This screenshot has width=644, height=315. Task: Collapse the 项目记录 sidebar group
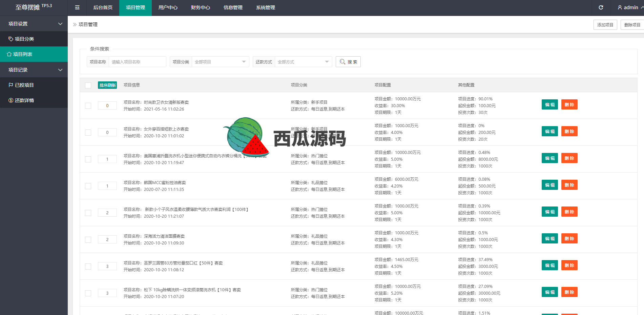tap(34, 70)
